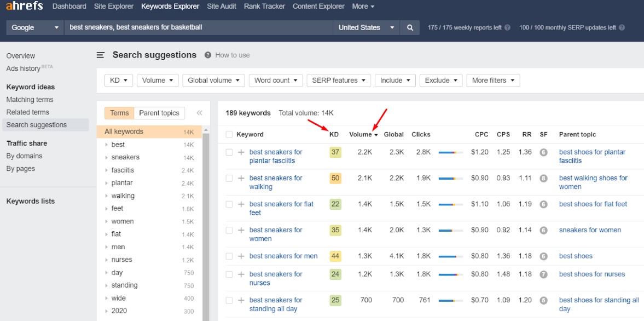
Task: Click the hamburger menu icon beside Search suggestions
Action: [101, 55]
